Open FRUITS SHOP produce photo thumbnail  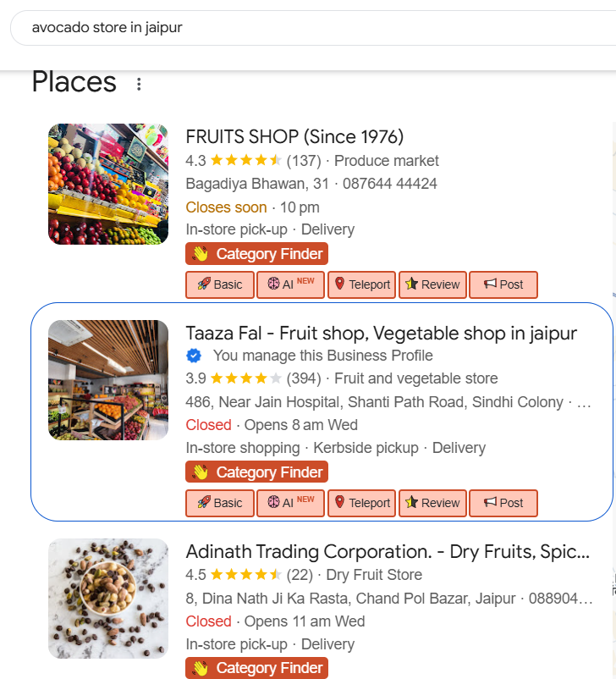pyautogui.click(x=108, y=185)
